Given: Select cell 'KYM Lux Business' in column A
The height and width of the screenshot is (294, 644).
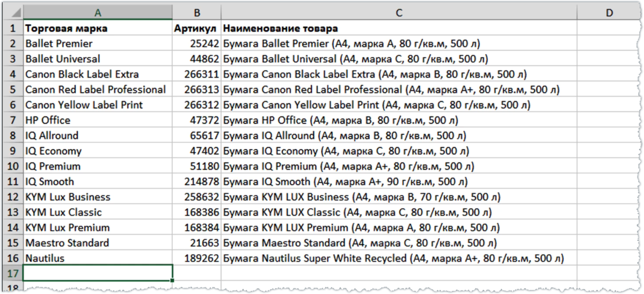Looking at the screenshot, I should point(98,197).
